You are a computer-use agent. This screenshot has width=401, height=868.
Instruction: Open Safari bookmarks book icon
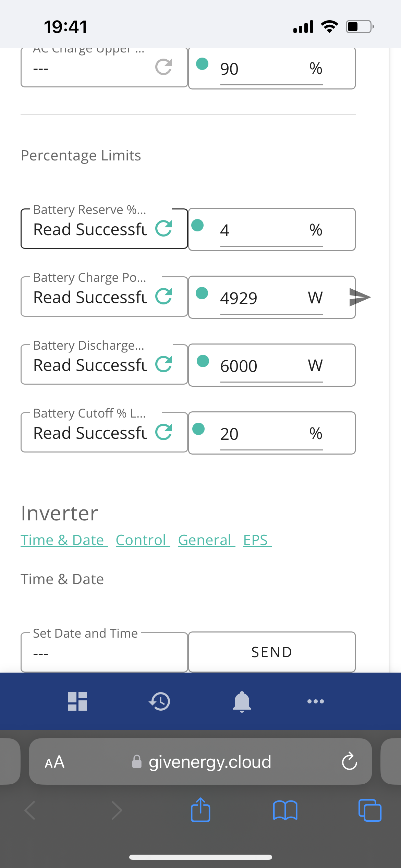[x=285, y=810]
